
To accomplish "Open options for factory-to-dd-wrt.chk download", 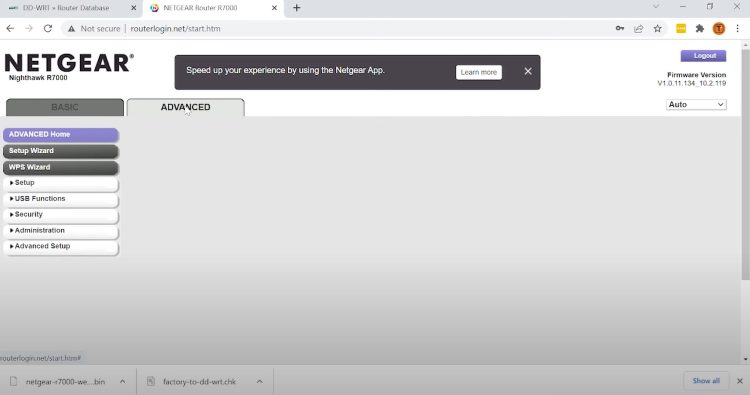I will pyautogui.click(x=259, y=382).
